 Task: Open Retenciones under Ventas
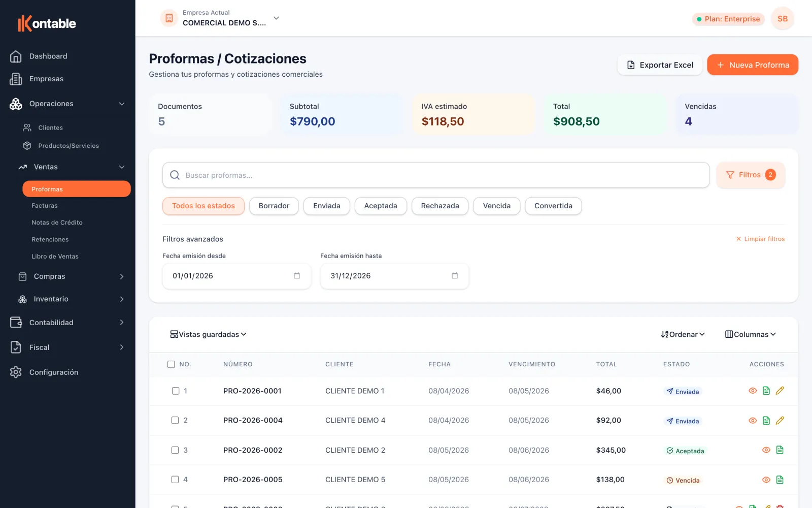[x=50, y=239]
